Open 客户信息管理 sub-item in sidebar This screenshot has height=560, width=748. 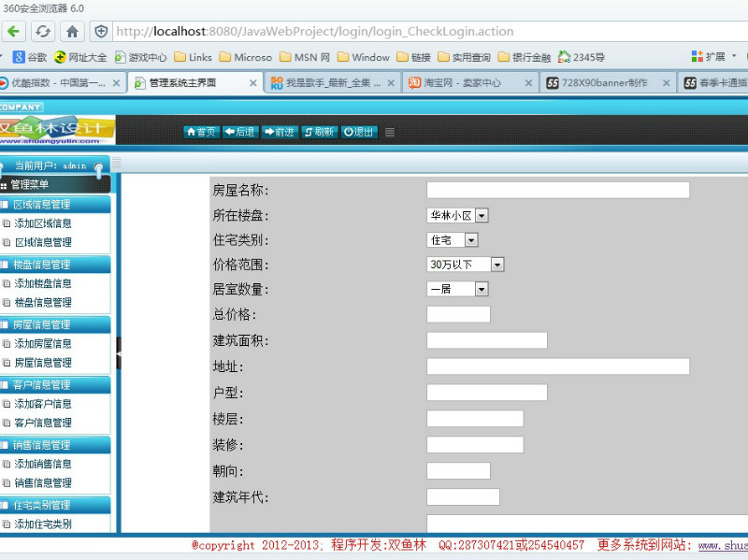43,423
